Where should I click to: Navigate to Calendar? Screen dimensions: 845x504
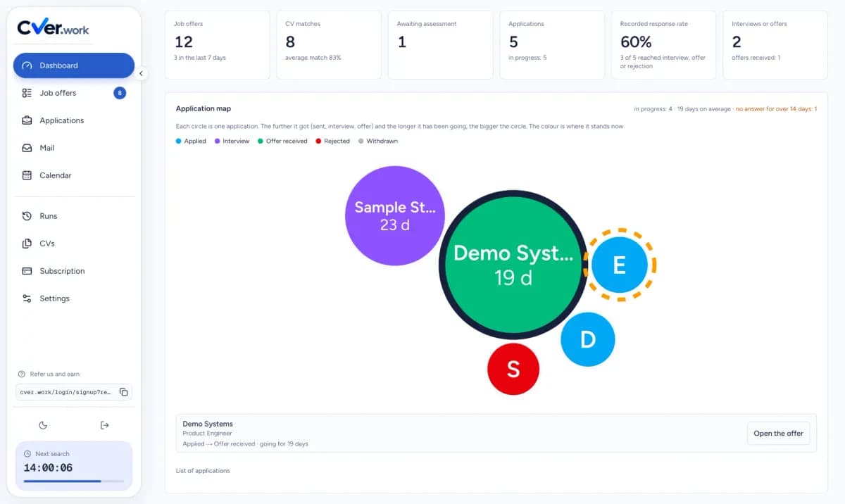tap(74, 175)
